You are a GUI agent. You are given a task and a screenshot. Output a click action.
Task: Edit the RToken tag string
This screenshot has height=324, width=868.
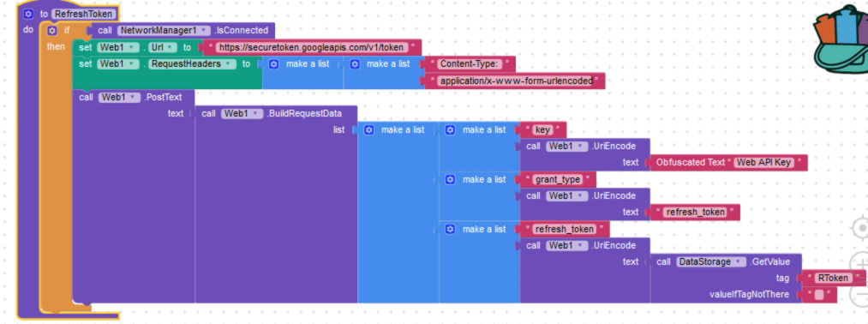[833, 278]
